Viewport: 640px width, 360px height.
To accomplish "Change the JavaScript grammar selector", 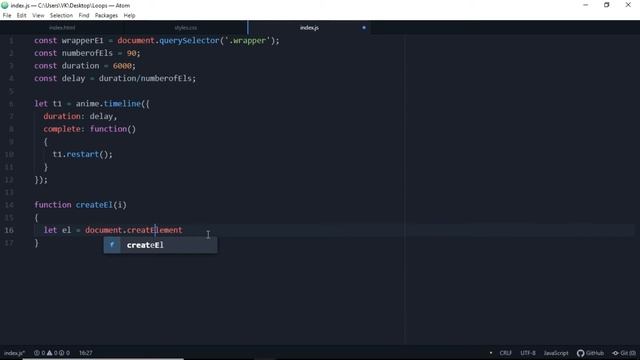I will click(x=556, y=353).
